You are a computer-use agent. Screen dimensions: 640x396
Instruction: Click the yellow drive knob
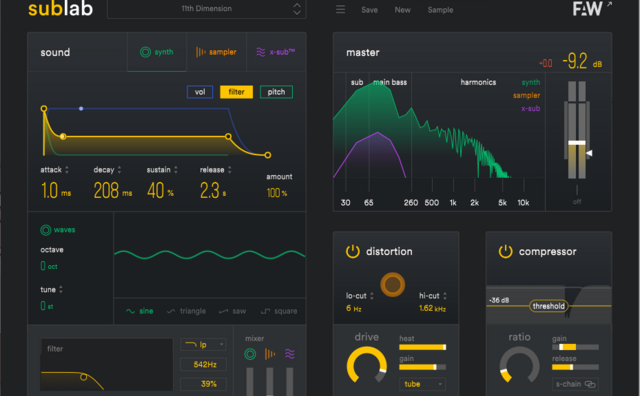[367, 366]
